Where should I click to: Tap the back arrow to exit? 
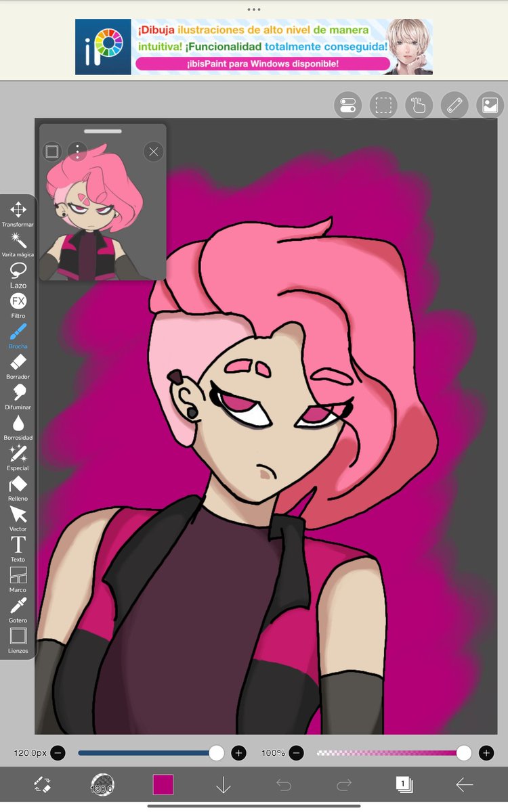coord(465,785)
